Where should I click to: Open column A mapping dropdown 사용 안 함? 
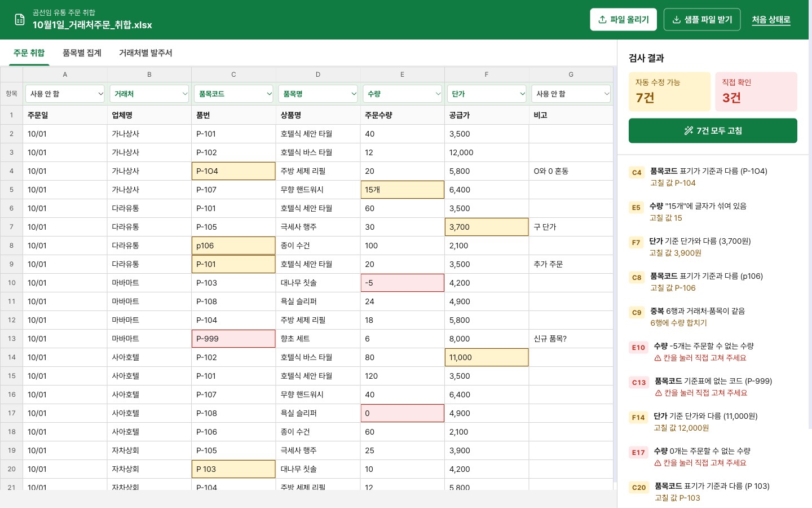pyautogui.click(x=65, y=94)
